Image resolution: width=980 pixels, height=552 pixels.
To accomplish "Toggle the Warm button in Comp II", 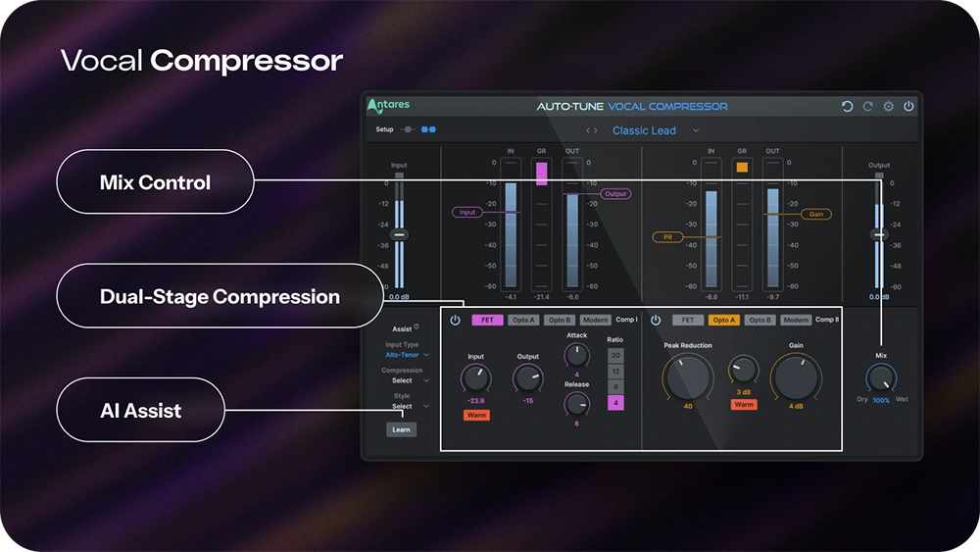I will click(x=744, y=404).
